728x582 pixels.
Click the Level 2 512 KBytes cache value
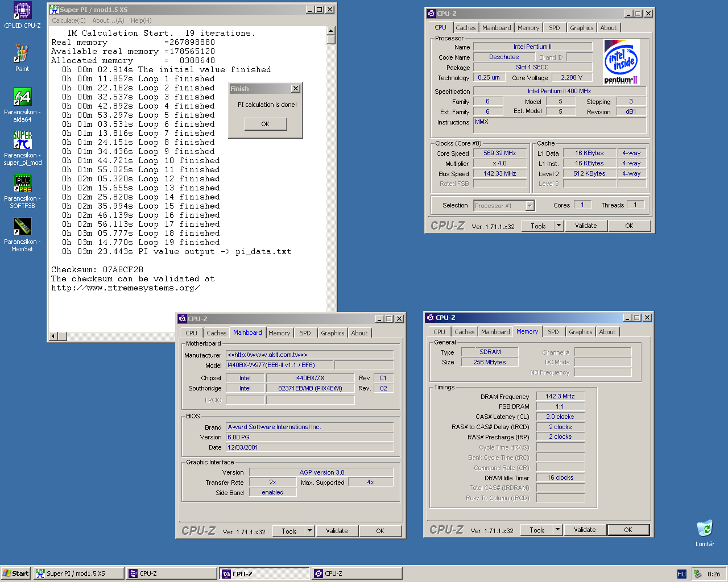tap(589, 173)
